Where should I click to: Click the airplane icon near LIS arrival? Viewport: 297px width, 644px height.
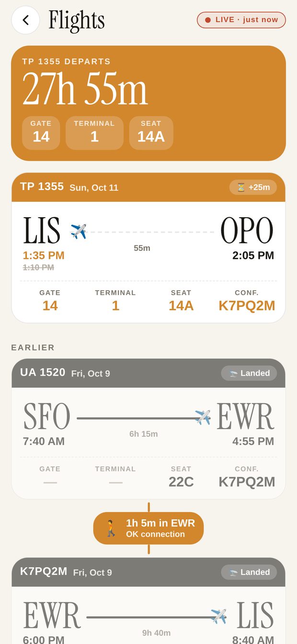[219, 616]
